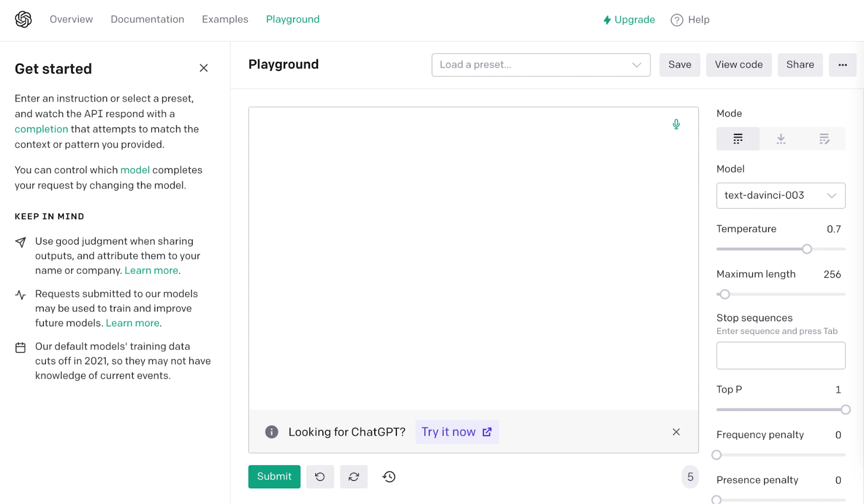This screenshot has width=864, height=504.
Task: Open the three-dots more options menu
Action: 842,65
